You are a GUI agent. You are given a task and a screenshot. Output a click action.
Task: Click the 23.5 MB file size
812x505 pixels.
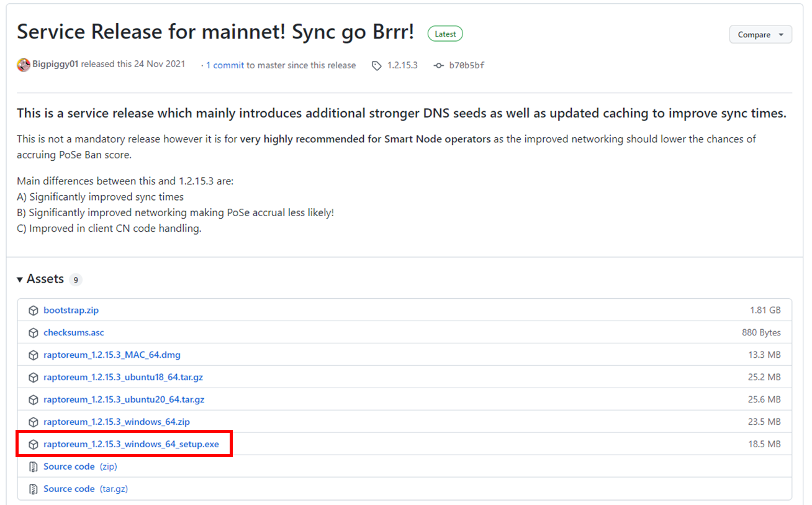[765, 422]
